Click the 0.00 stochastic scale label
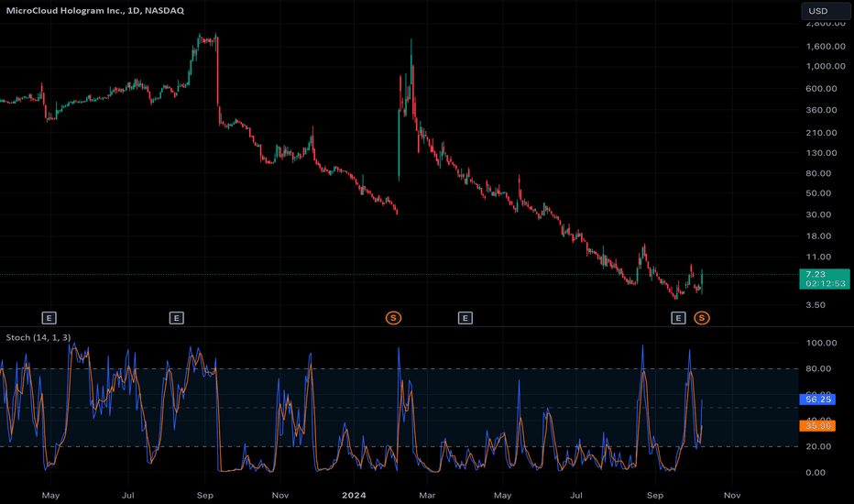This screenshot has height=504, width=854. point(816,473)
